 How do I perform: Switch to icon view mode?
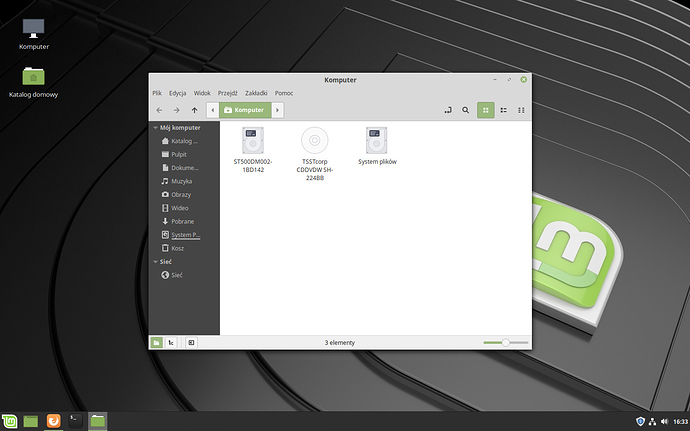(486, 110)
